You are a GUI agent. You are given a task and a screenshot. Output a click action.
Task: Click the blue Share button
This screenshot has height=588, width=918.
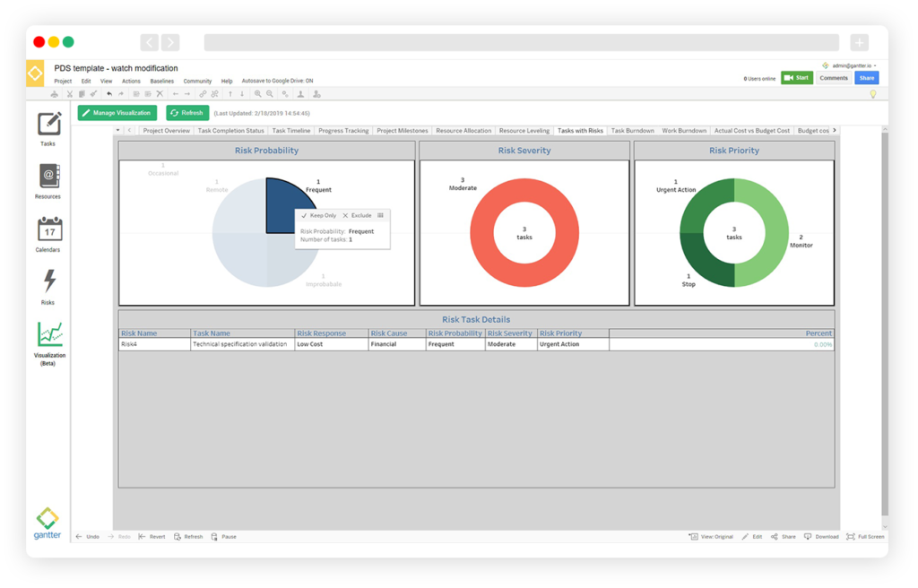(x=866, y=78)
